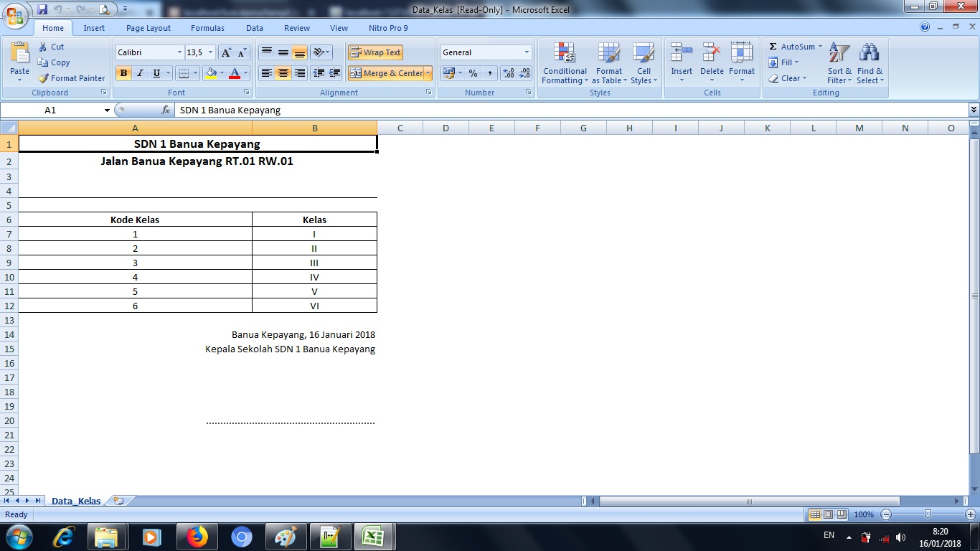Apply bold formatting from the Font group
Screen dimensions: 980x551
pyautogui.click(x=123, y=73)
